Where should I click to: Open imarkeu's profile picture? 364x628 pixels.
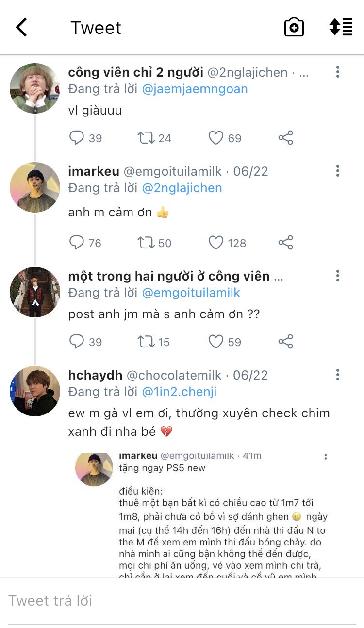pos(35,187)
